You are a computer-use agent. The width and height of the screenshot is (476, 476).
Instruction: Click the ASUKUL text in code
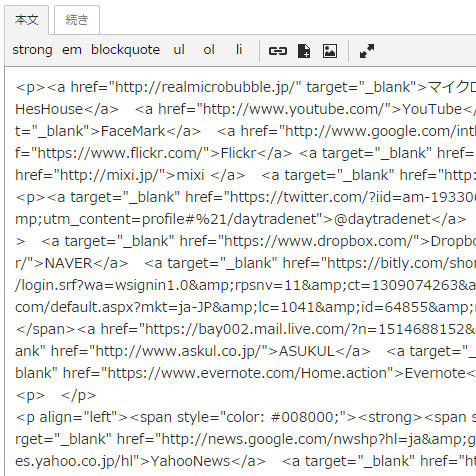307,351
